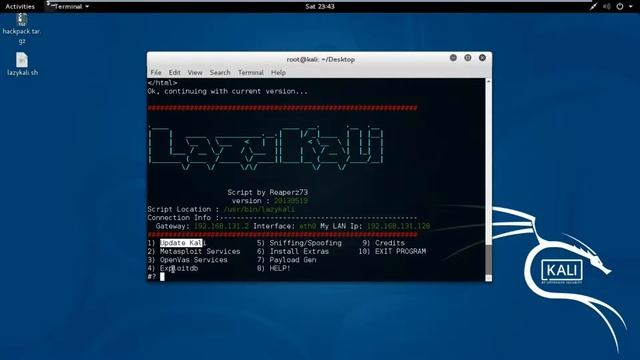Open the Sat 23:43 clock calendar
This screenshot has height=360, width=640.
click(320, 7)
